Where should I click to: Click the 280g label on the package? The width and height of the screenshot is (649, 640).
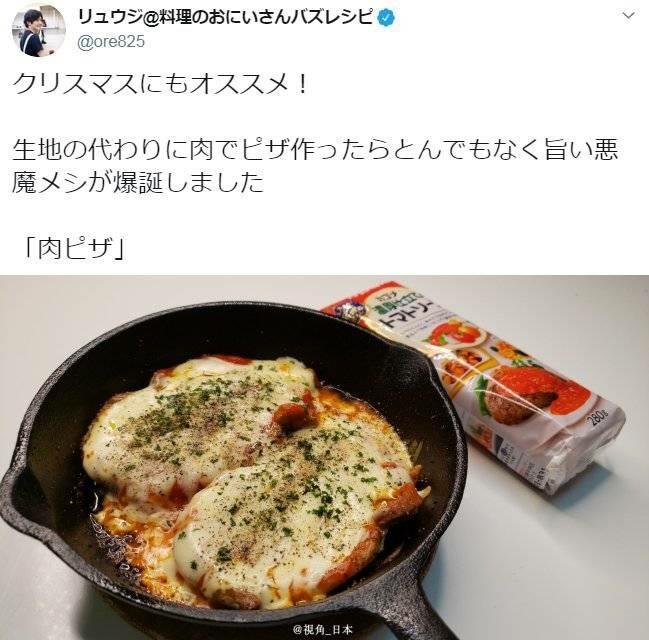coord(599,420)
